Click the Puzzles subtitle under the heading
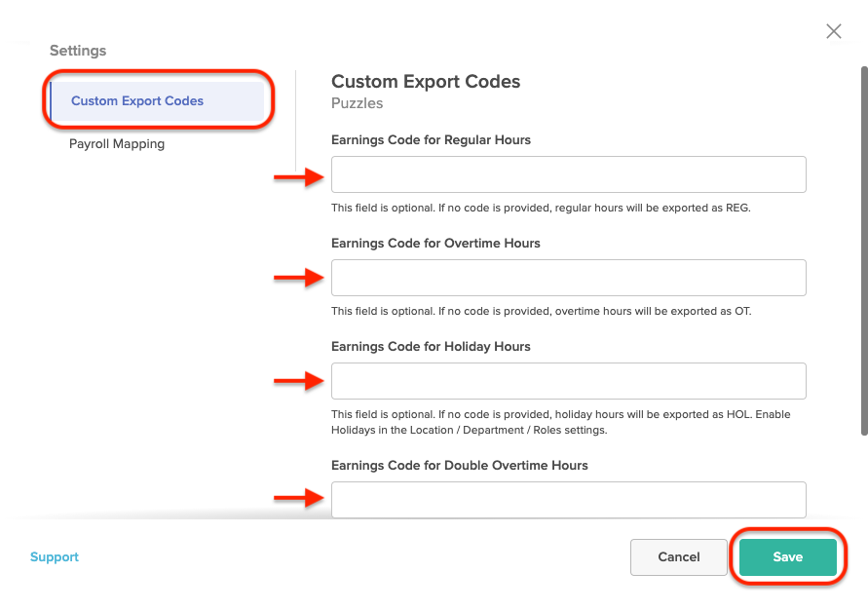 click(x=358, y=103)
